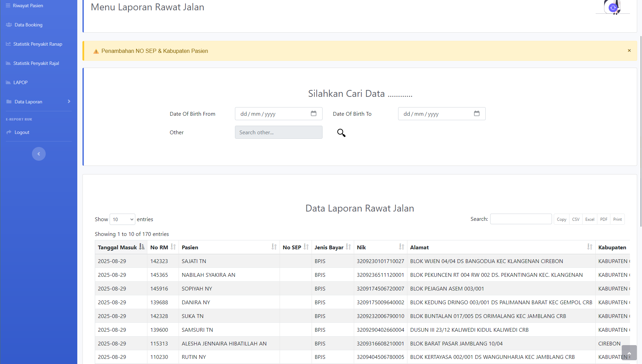The height and width of the screenshot is (364, 642).
Task: Click the Logout link in the sidebar
Action: (x=22, y=132)
